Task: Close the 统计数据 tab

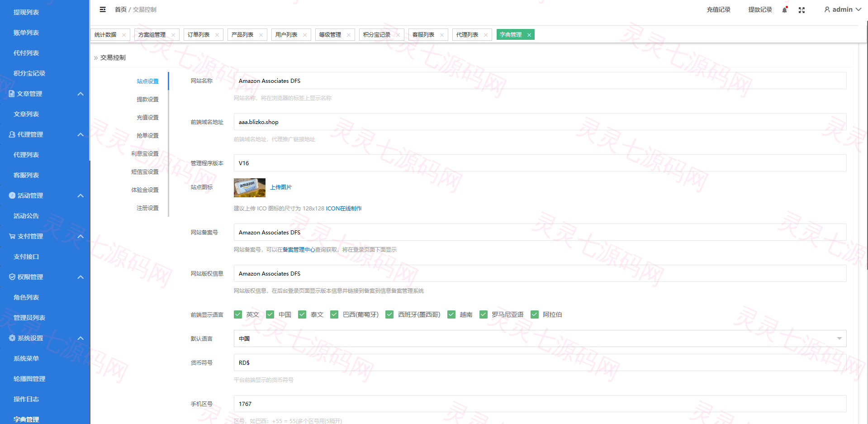Action: [124, 35]
